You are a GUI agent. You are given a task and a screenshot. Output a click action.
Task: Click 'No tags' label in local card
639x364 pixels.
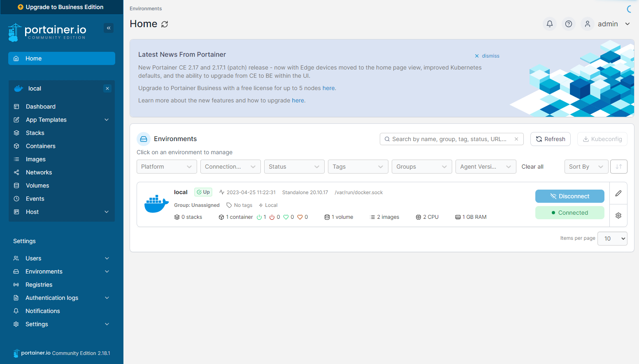pyautogui.click(x=239, y=205)
